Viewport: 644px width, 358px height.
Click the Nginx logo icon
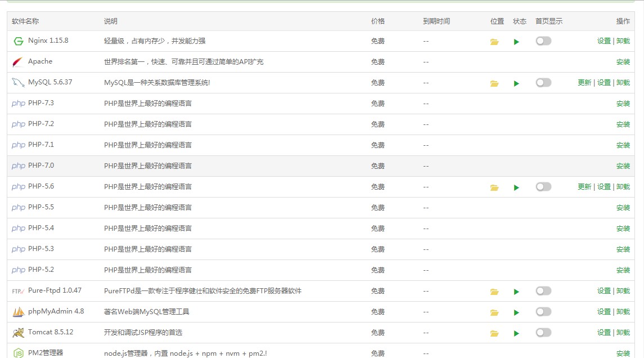[18, 41]
